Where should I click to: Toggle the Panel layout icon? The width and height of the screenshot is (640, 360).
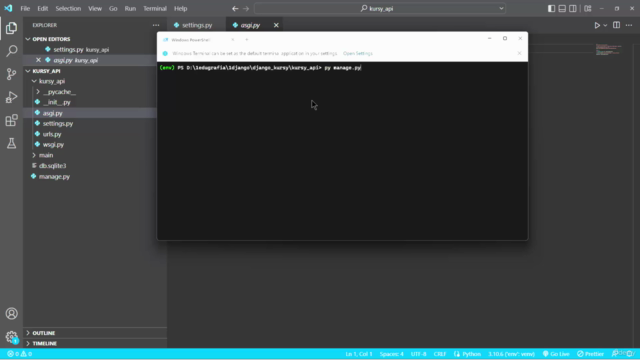(x=562, y=9)
